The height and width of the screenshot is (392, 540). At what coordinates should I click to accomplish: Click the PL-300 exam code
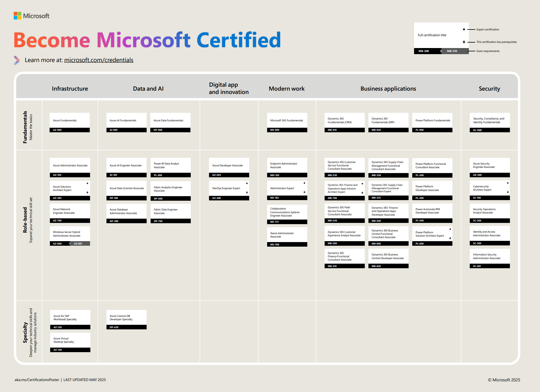158,175
